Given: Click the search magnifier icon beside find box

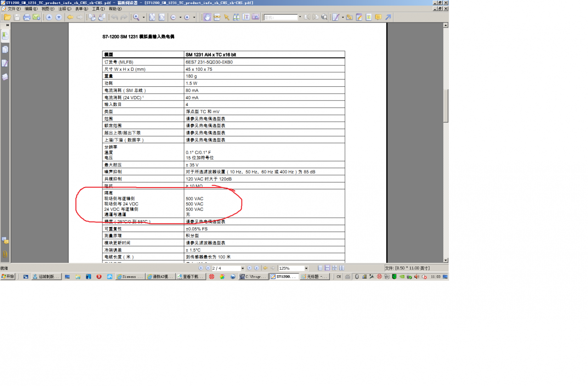Looking at the screenshot, I should click(324, 17).
